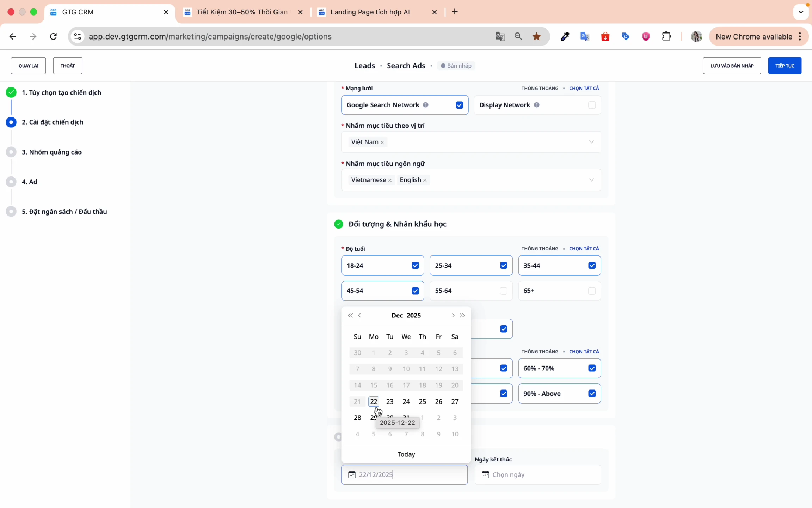
Task: Enable the Display Network checkbox
Action: point(592,105)
